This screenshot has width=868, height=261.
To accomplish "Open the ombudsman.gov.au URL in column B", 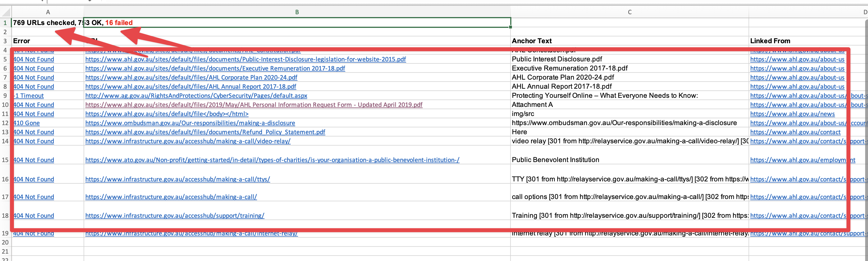I will pos(190,123).
